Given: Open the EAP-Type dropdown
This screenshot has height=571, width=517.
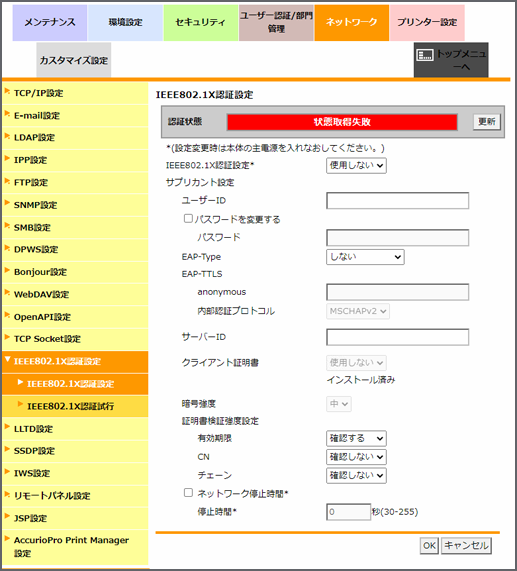Looking at the screenshot, I should click(365, 257).
